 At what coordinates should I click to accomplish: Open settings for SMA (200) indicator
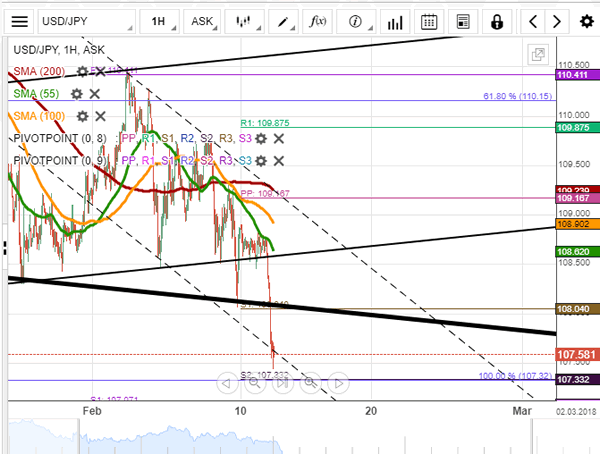pos(82,71)
